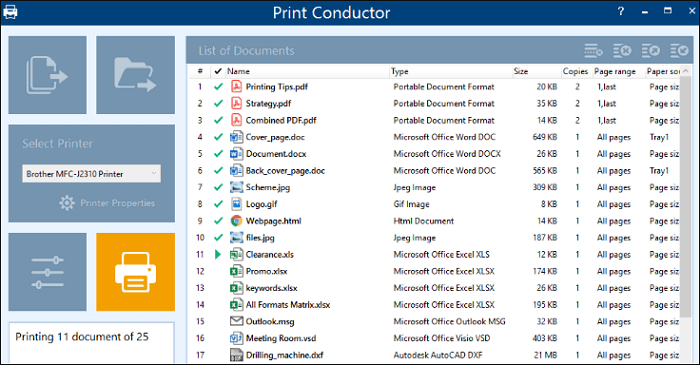Click the Printer Properties link
This screenshot has height=365, width=700.
click(117, 203)
